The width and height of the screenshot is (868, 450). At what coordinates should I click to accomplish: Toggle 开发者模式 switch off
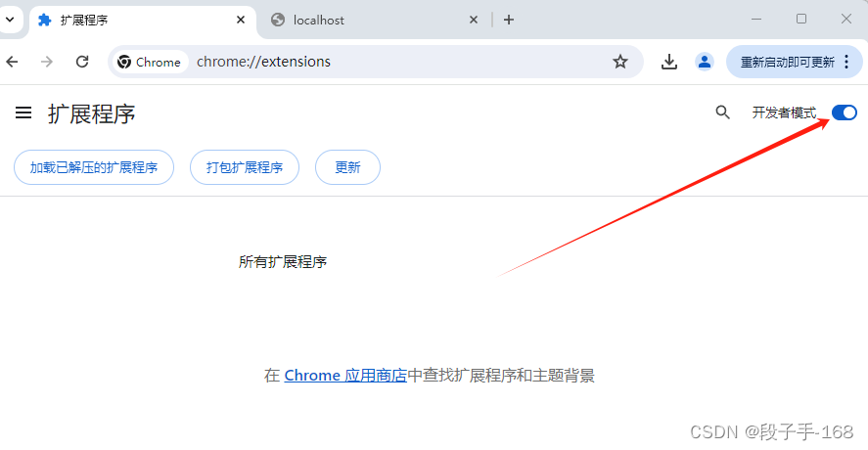[845, 112]
